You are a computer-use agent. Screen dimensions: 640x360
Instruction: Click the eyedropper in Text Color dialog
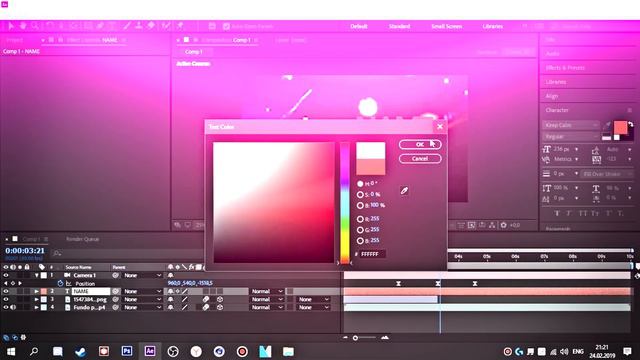(404, 191)
